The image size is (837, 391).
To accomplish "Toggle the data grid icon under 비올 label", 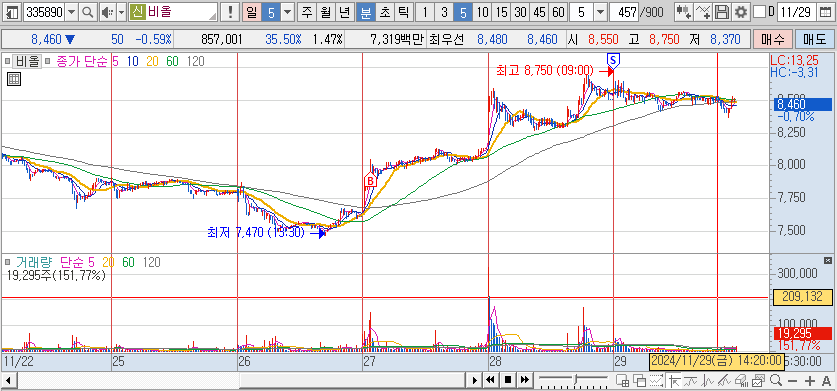I will (14, 80).
